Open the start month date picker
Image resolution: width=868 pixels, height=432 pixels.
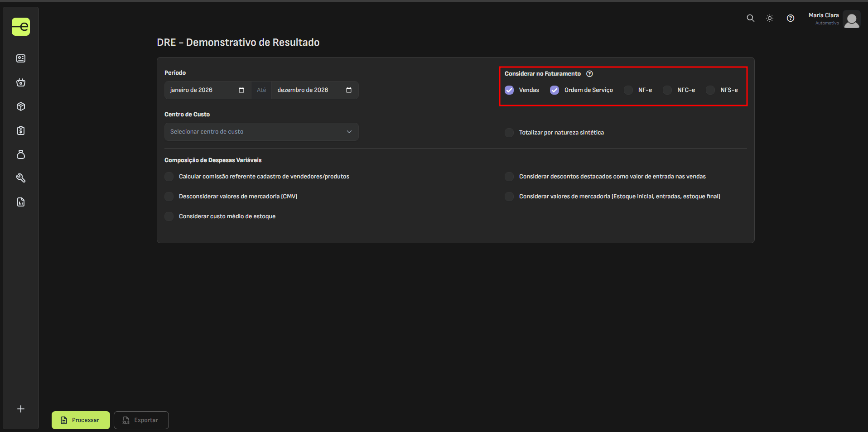241,90
